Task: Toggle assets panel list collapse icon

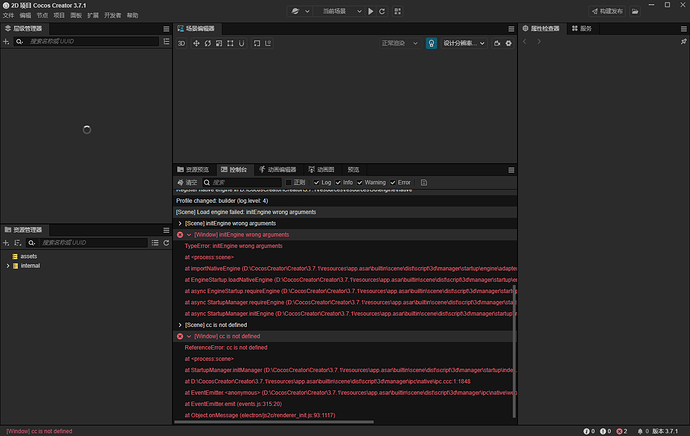Action: (x=155, y=243)
